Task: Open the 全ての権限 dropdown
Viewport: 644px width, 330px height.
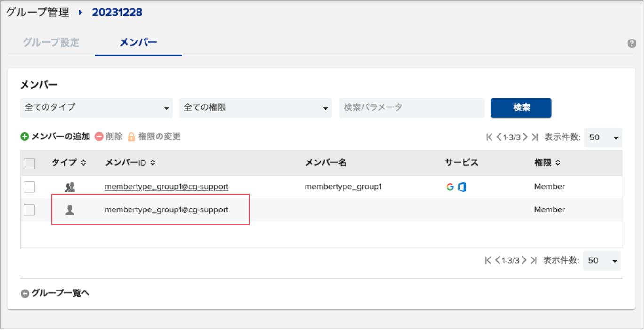Action: click(256, 108)
